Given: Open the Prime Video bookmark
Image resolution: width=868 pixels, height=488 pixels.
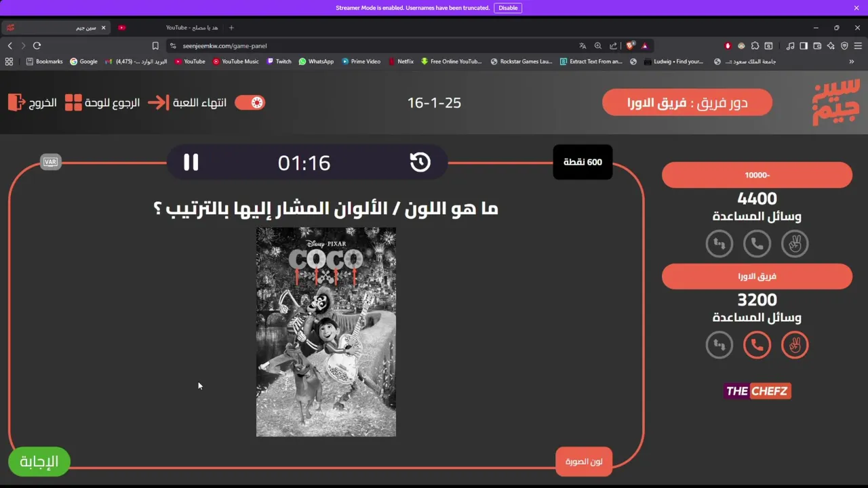Looking at the screenshot, I should tap(361, 61).
